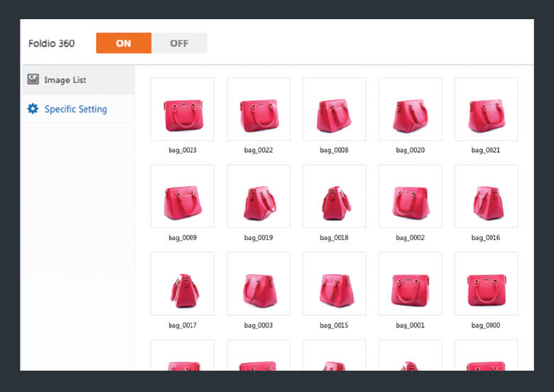
Task: Open the Image List tab
Action: pos(78,80)
